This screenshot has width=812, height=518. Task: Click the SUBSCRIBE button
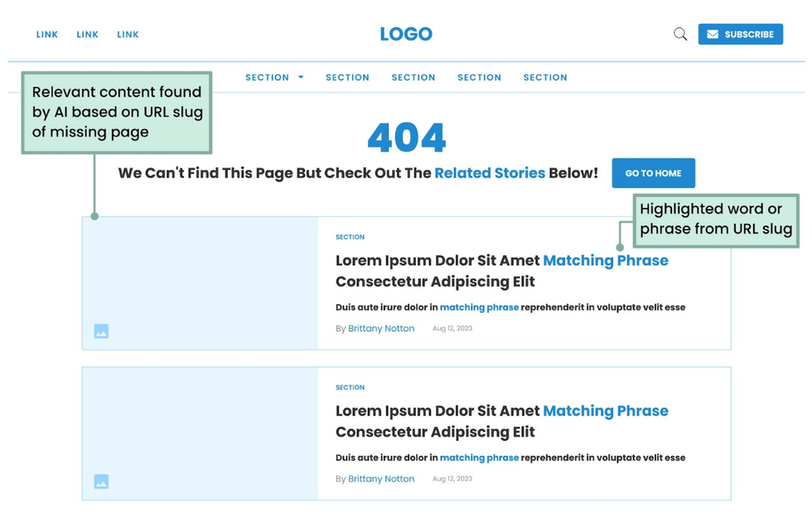coord(740,34)
